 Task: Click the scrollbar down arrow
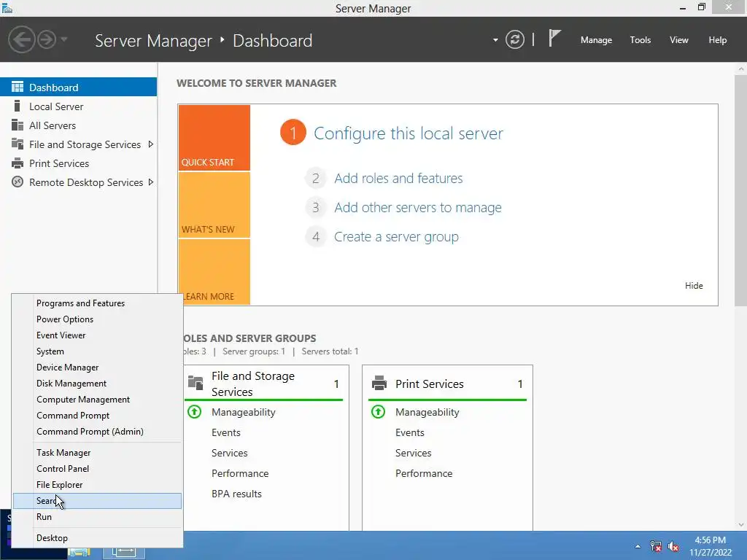pos(741,525)
